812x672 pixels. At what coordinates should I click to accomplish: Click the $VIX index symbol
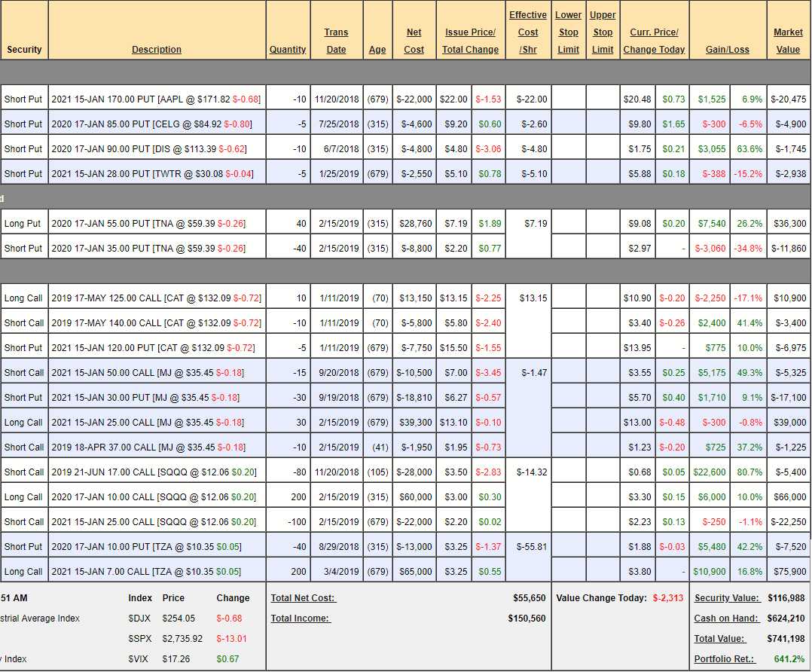pyautogui.click(x=139, y=659)
